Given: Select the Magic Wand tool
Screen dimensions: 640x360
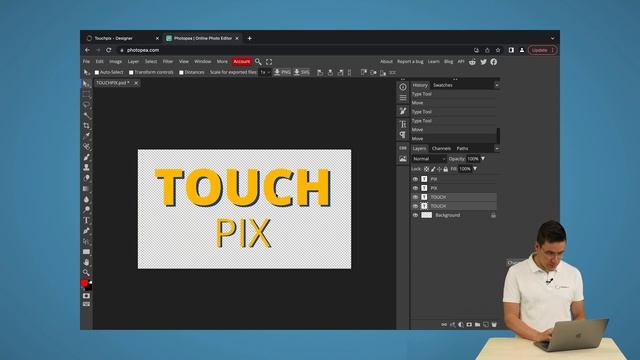Looking at the screenshot, I should click(x=86, y=115).
